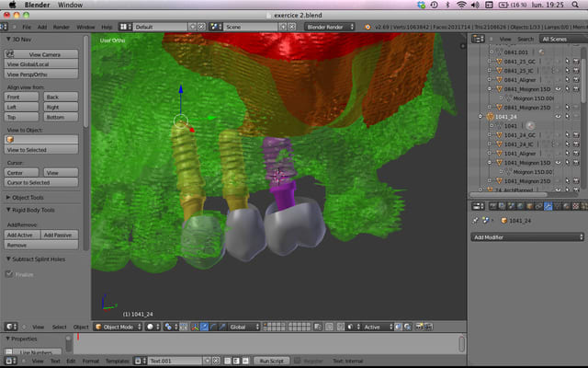Click the text editor type icon
The height and width of the screenshot is (368, 588).
pos(11,361)
